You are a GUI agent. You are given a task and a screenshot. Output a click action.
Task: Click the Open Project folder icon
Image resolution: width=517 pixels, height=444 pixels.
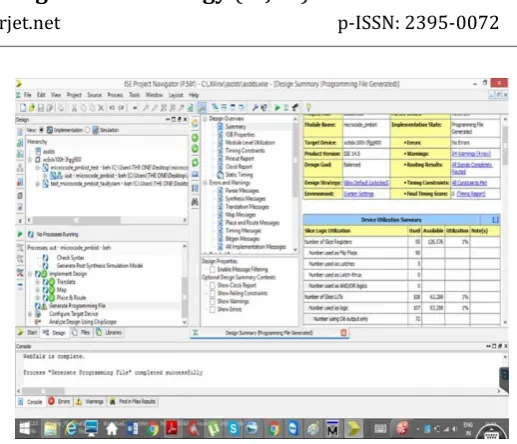point(31,107)
